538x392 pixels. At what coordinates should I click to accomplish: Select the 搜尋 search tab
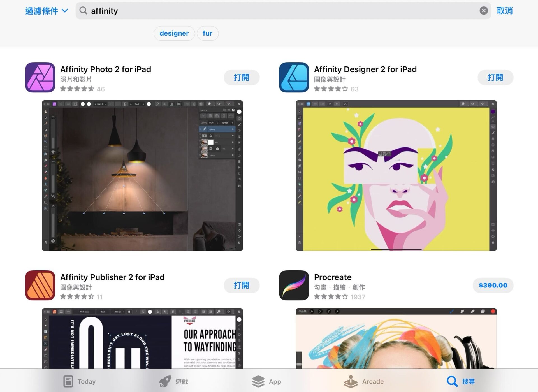pyautogui.click(x=460, y=381)
